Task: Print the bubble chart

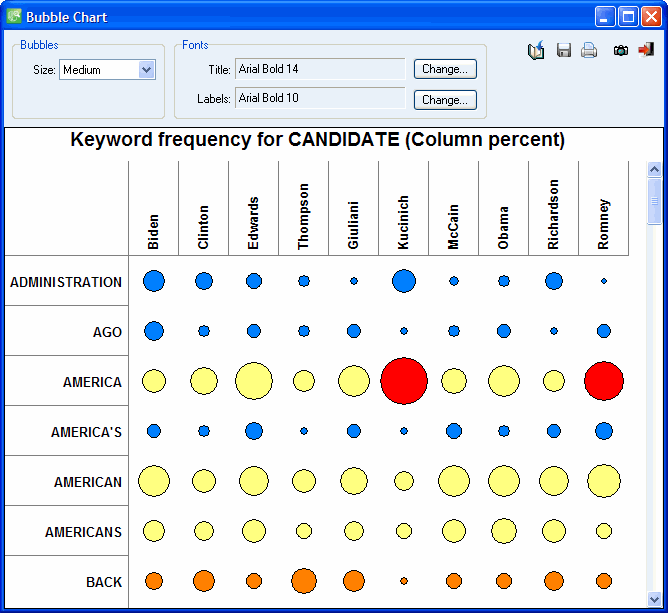Action: [x=589, y=50]
